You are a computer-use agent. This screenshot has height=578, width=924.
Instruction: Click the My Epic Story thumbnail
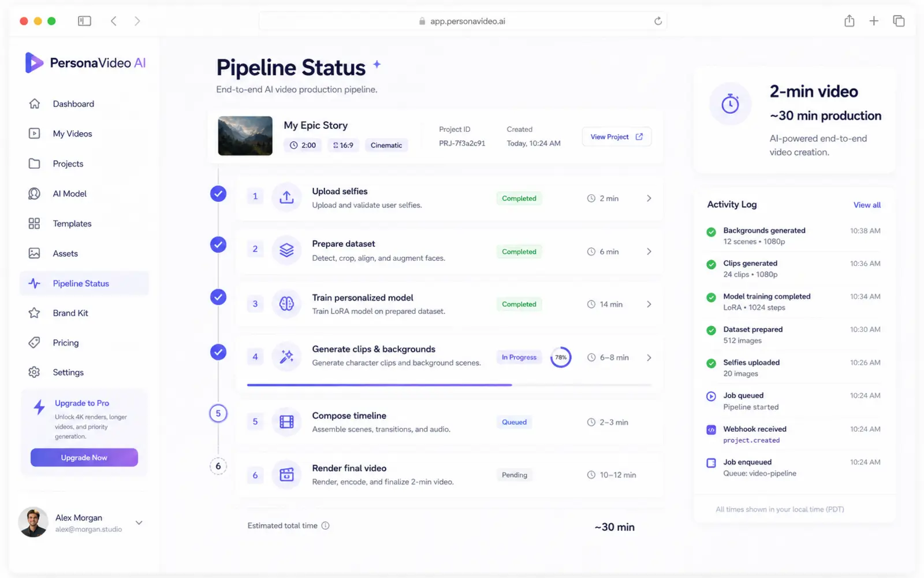pyautogui.click(x=245, y=136)
